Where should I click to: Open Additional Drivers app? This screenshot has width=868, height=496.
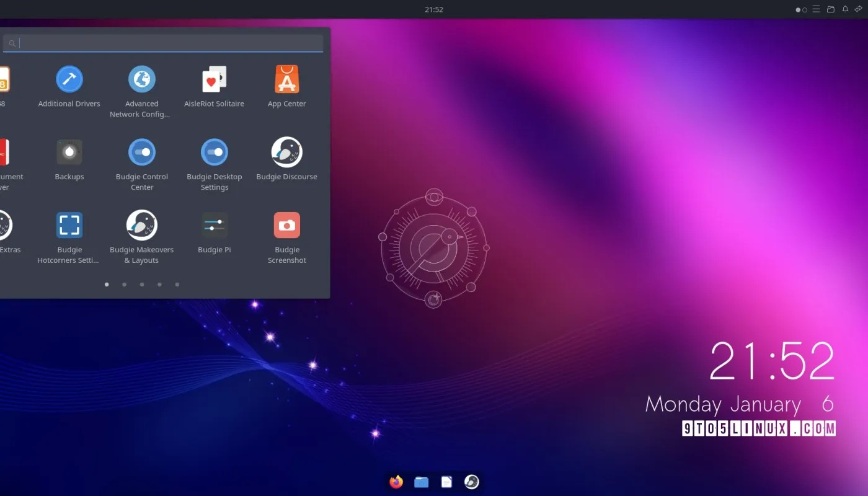[69, 79]
